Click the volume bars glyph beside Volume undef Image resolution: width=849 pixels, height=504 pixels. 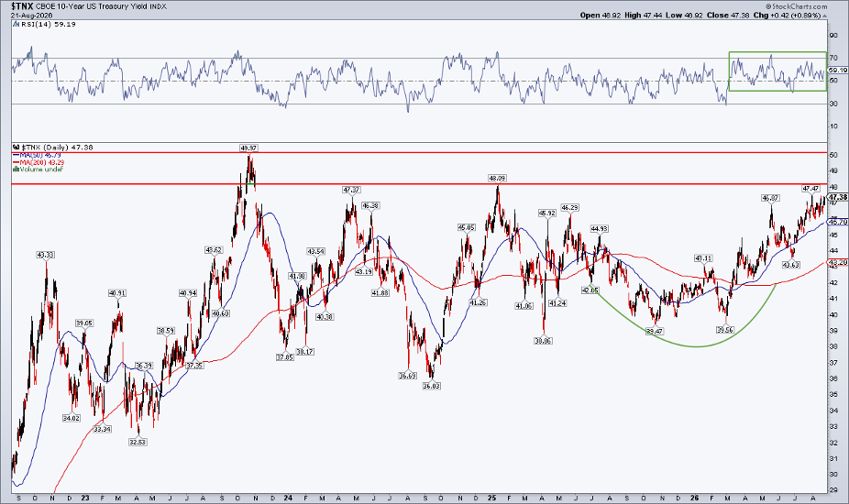tap(17, 170)
